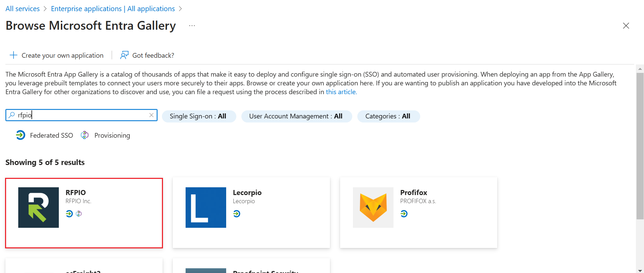Click RFPIO card's provisioning icon
This screenshot has height=273, width=644.
(79, 214)
